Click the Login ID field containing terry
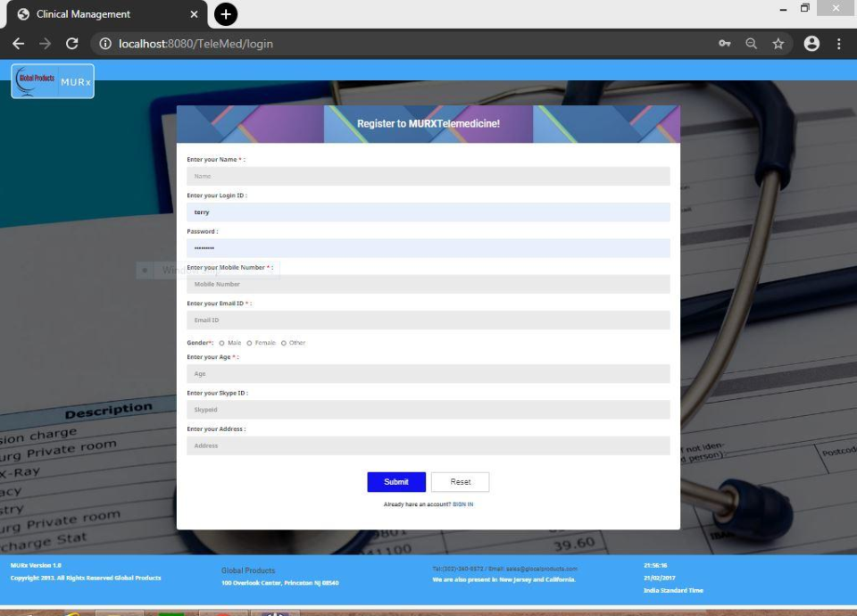Screen dimensions: 857x616 (428, 212)
